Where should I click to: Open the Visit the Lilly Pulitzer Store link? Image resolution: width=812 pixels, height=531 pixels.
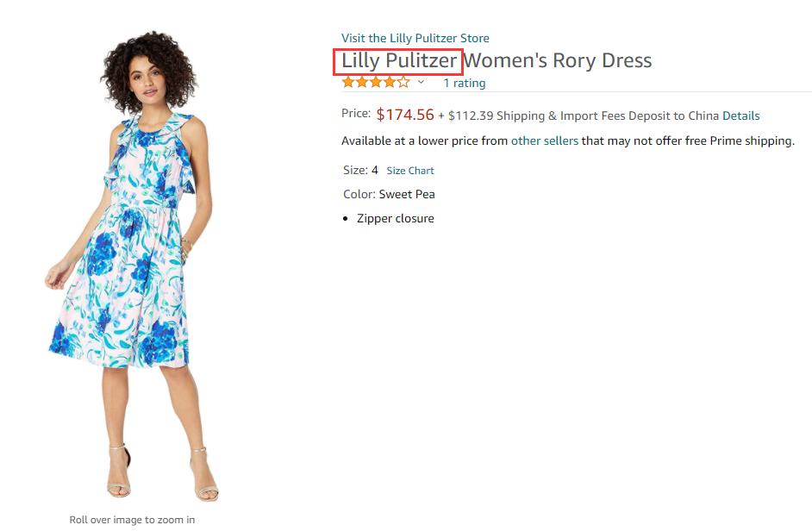(x=415, y=38)
